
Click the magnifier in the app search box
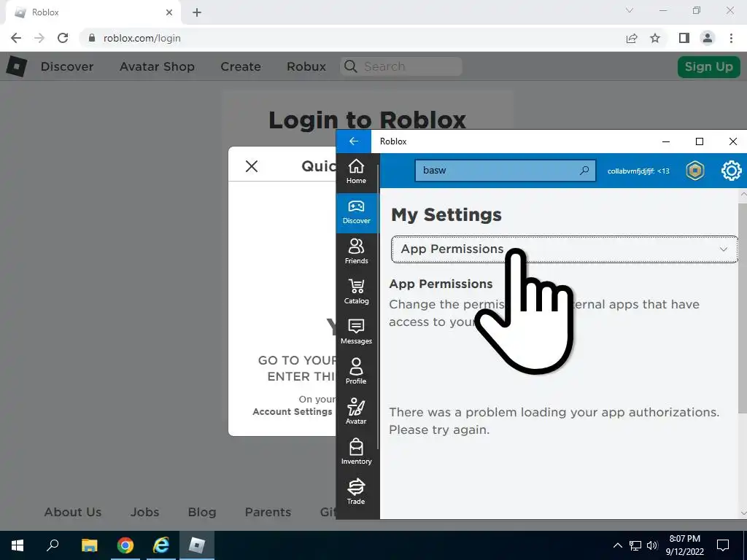[x=584, y=171]
